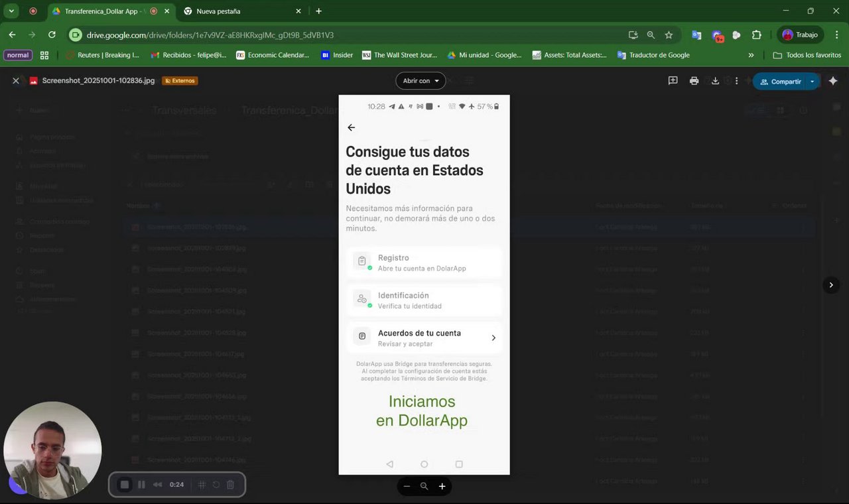Open the Chrome three-dot menu
This screenshot has height=504, width=849.
pyautogui.click(x=836, y=34)
